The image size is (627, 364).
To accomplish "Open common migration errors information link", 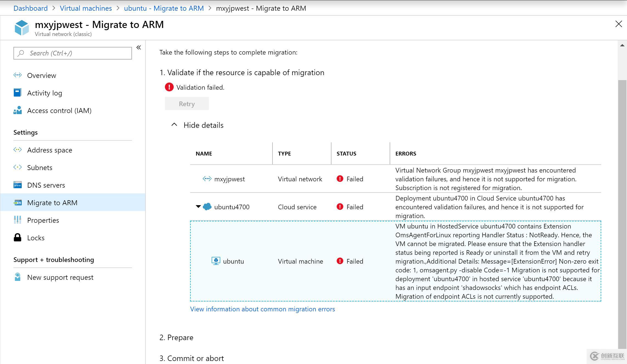I will click(x=263, y=309).
